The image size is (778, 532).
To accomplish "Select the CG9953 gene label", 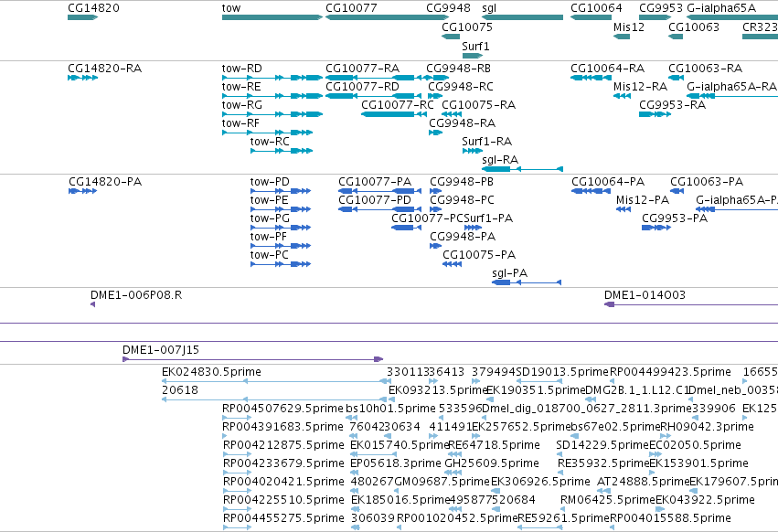I will 661,8.
